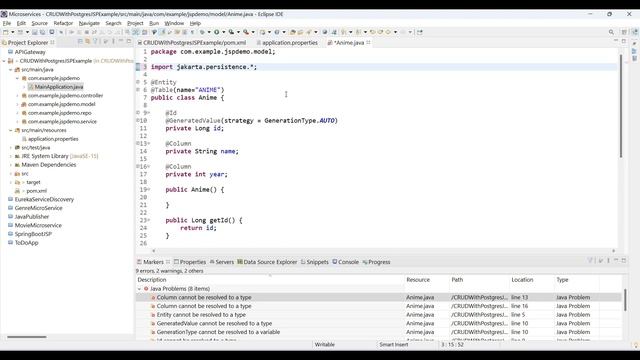Image resolution: width=640 pixels, height=360 pixels.
Task: Collapse the com.example.jspdemo package
Action: tap(17, 78)
